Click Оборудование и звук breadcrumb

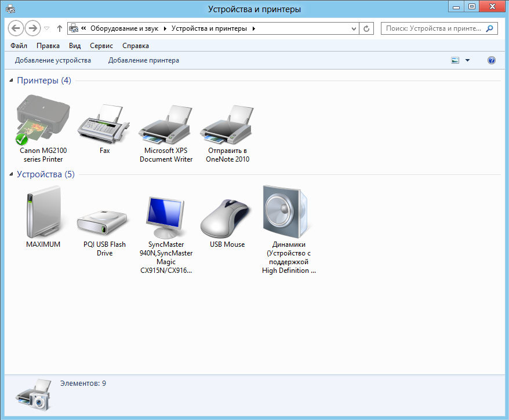(x=124, y=28)
